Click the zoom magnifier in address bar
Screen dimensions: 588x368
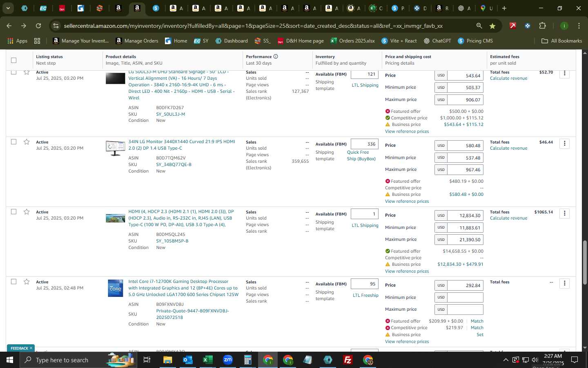[479, 26]
